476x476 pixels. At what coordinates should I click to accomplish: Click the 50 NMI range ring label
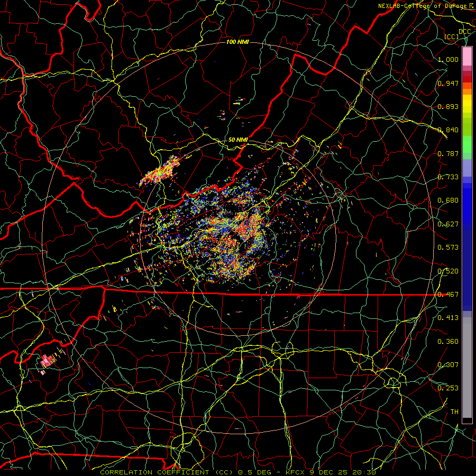click(238, 140)
